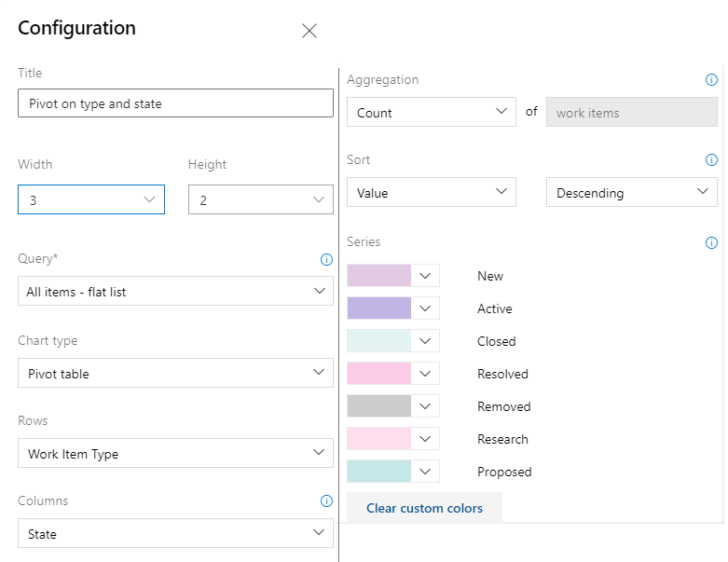Pick the color swatch for Research series

point(378,439)
